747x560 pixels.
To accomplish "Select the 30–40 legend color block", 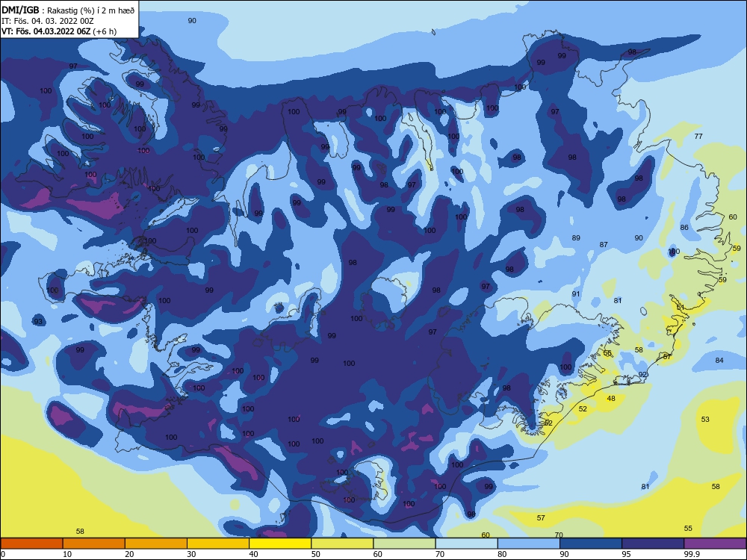I will pos(218,544).
